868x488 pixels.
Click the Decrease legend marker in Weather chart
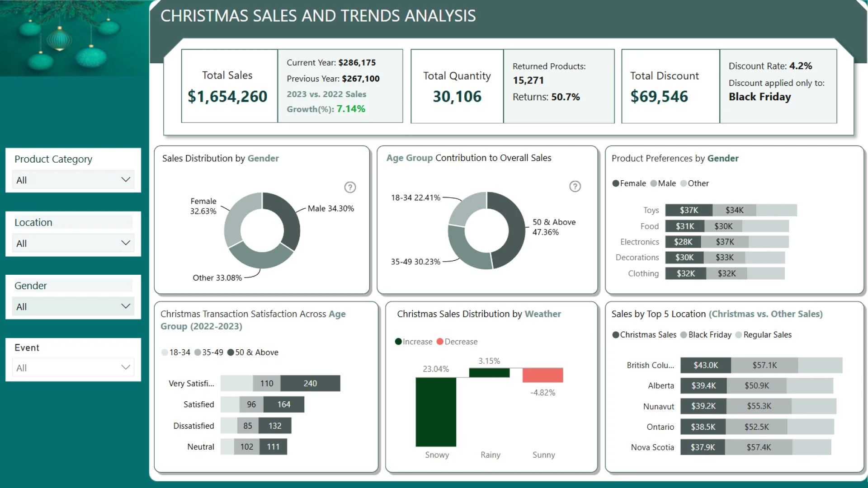tap(440, 342)
